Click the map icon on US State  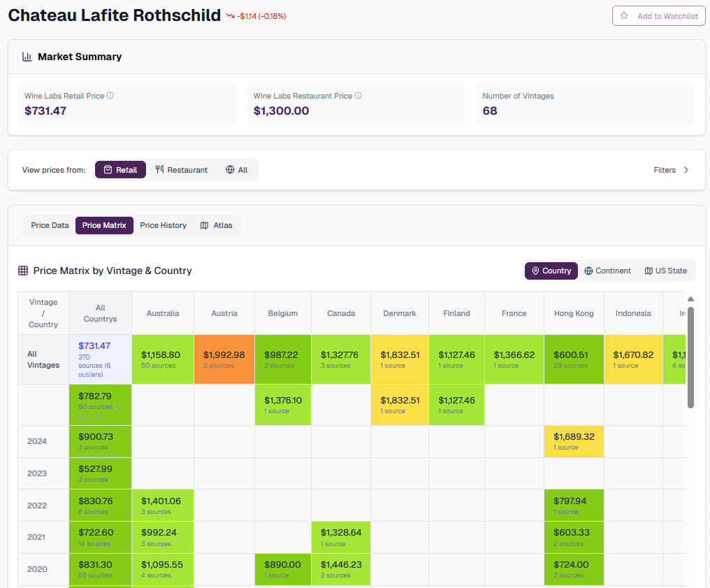(649, 271)
